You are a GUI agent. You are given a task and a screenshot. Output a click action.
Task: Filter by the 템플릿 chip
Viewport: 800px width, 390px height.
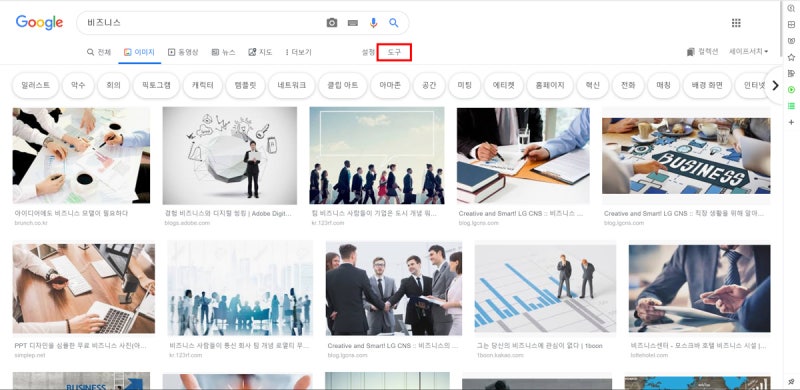coord(245,86)
